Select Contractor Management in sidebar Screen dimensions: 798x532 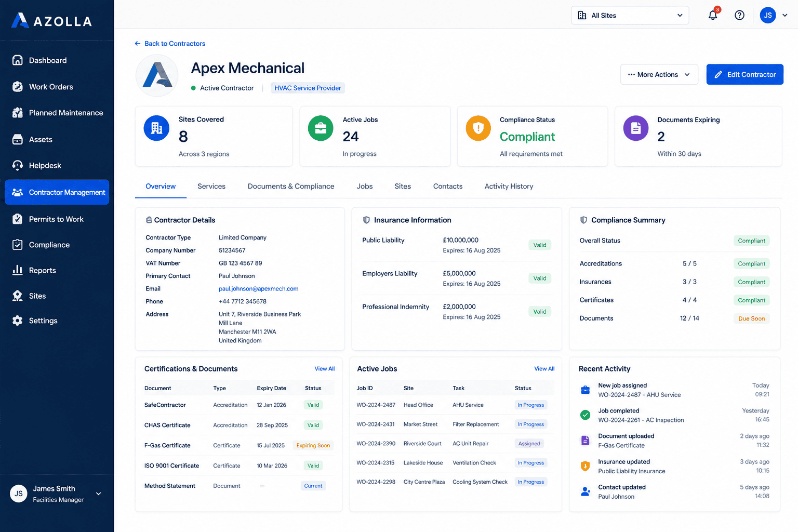pyautogui.click(x=57, y=192)
